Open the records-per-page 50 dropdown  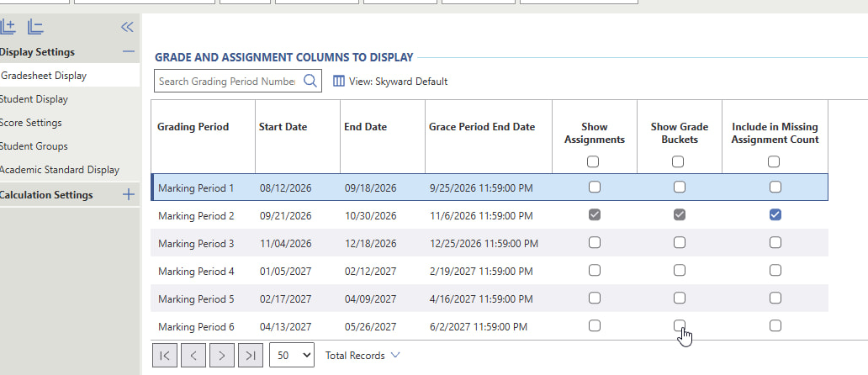[292, 355]
